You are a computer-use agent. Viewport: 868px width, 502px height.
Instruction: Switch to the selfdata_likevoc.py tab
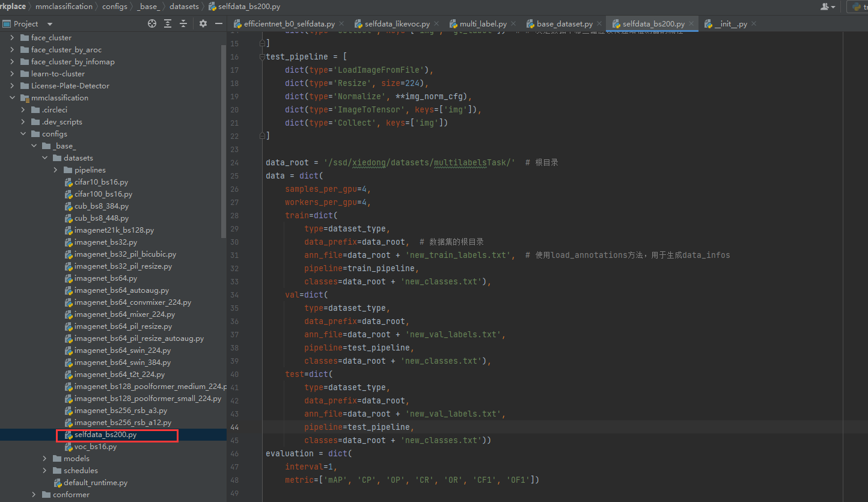click(397, 24)
